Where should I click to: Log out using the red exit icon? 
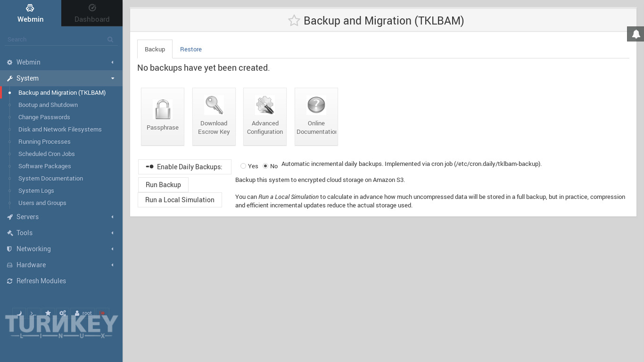(102, 313)
